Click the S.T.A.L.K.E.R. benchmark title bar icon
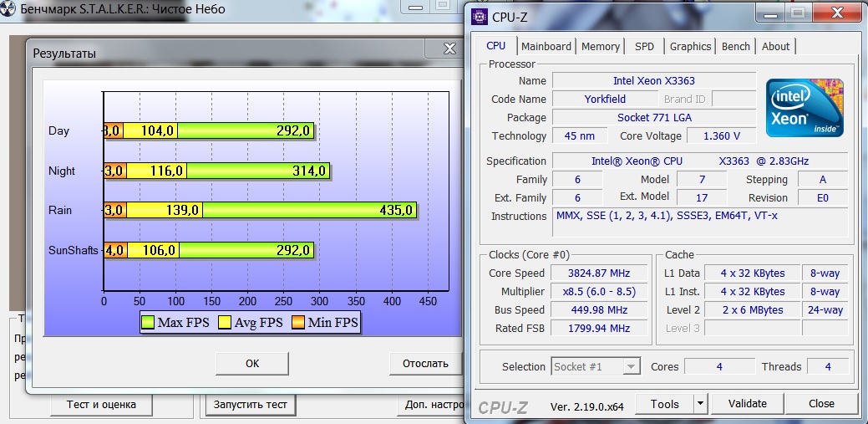The image size is (868, 424). [8, 9]
